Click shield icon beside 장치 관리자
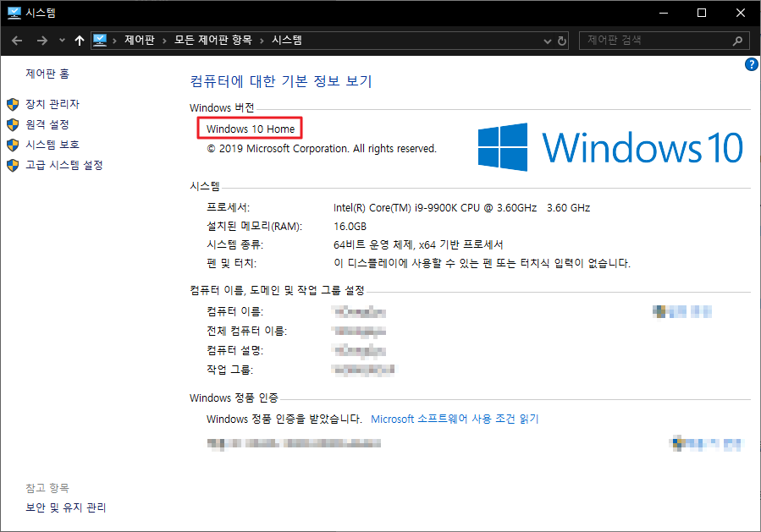This screenshot has height=532, width=761. click(x=13, y=104)
